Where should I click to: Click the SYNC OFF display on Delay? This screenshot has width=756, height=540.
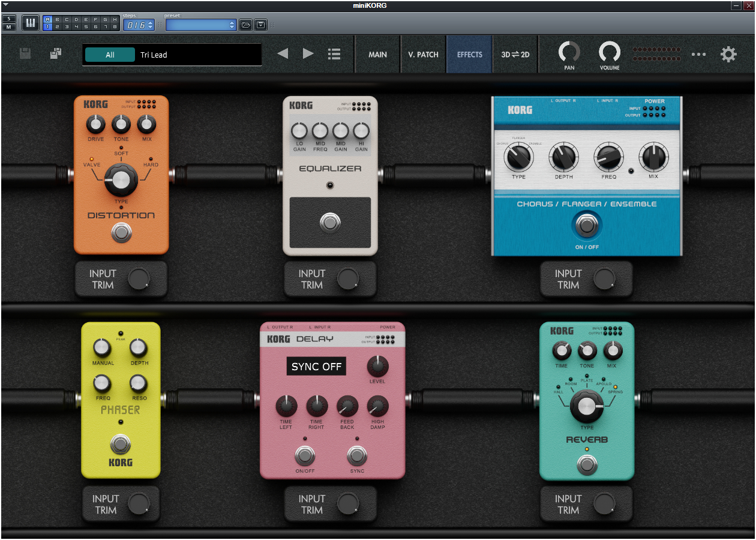(316, 367)
